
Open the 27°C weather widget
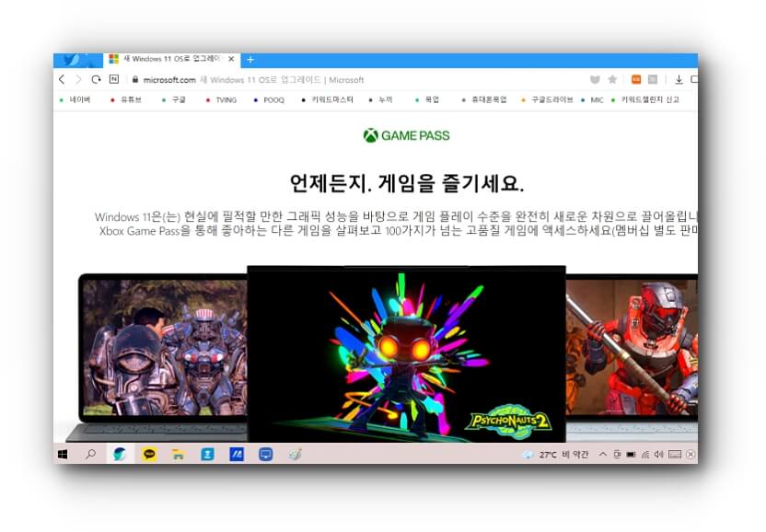click(555, 455)
